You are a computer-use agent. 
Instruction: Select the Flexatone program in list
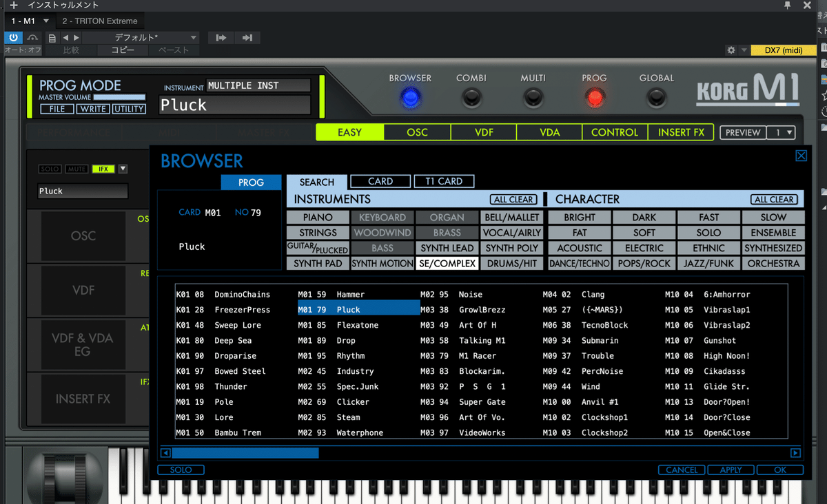[x=358, y=325]
